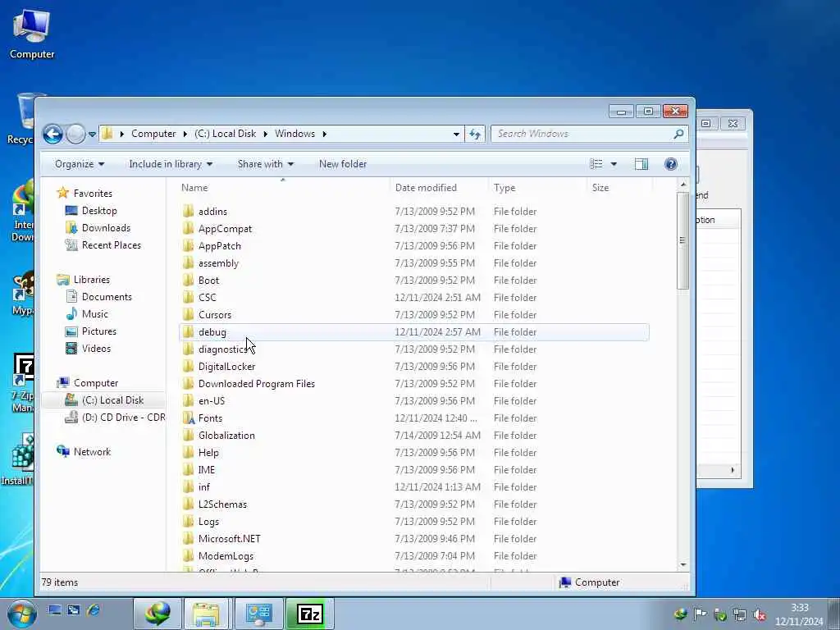Viewport: 840px width, 630px height.
Task: Open the Windows Start button
Action: [21, 614]
